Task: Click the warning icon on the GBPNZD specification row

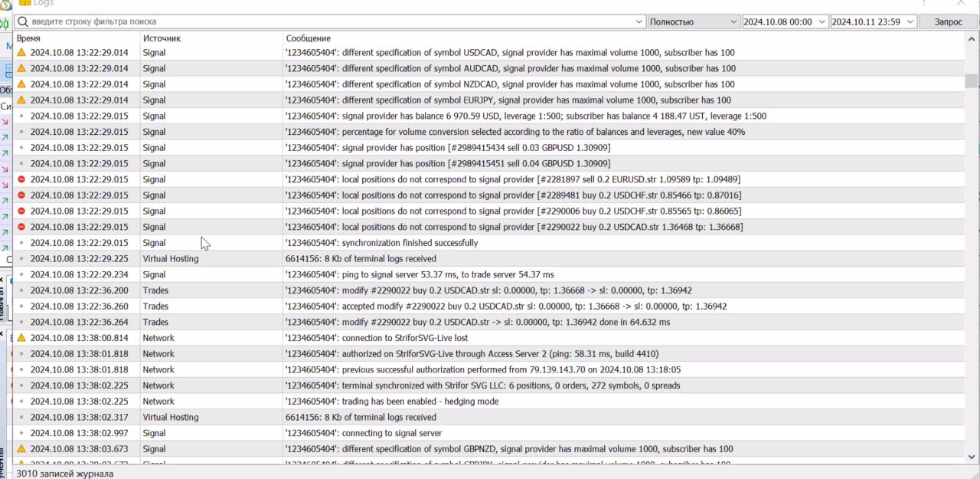Action: [21, 449]
